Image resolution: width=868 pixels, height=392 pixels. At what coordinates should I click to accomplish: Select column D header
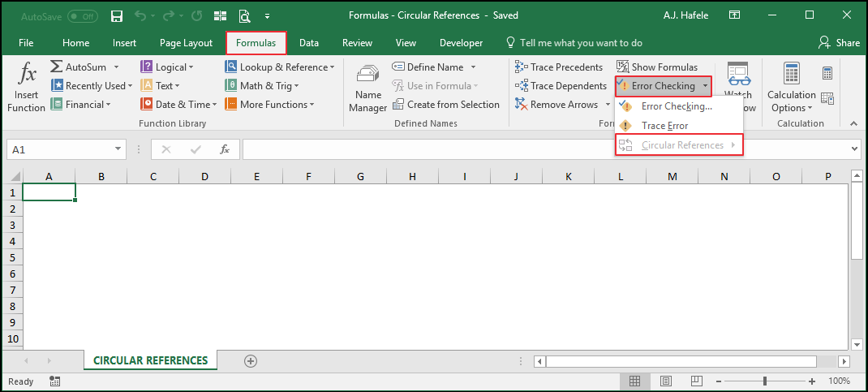point(204,177)
